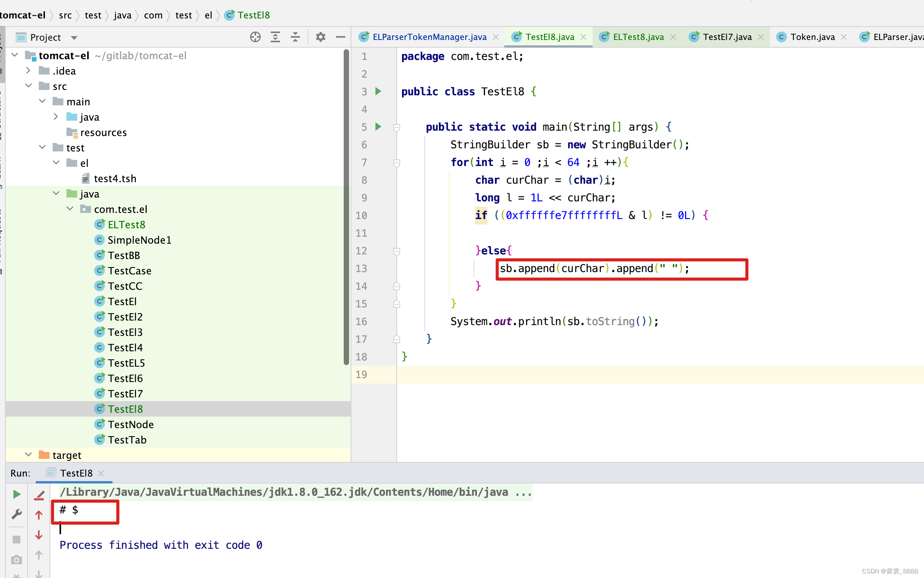The height and width of the screenshot is (578, 924).
Task: Click the gray scroll-up arrow in Run panel
Action: 39,555
